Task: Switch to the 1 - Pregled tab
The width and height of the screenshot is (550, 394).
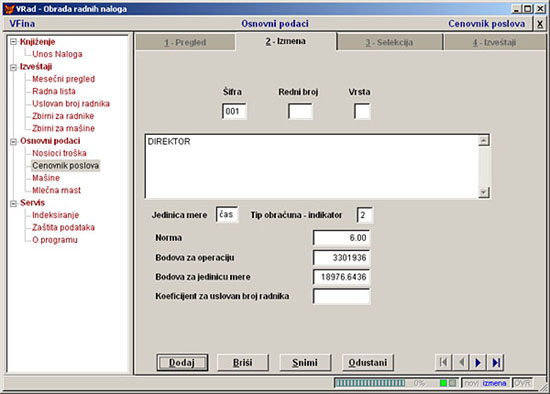Action: [x=185, y=42]
